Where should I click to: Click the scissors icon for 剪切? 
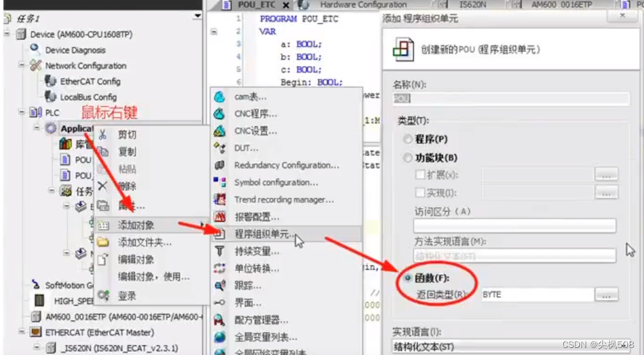[103, 135]
